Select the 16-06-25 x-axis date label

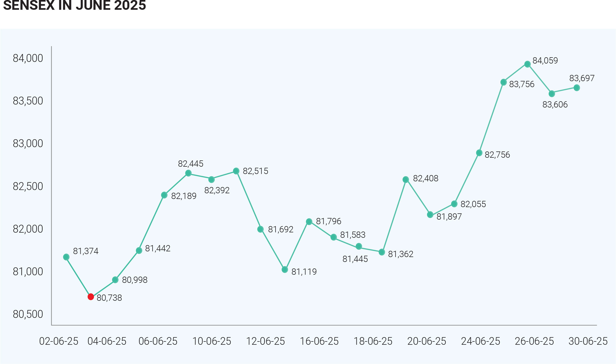[319, 341]
